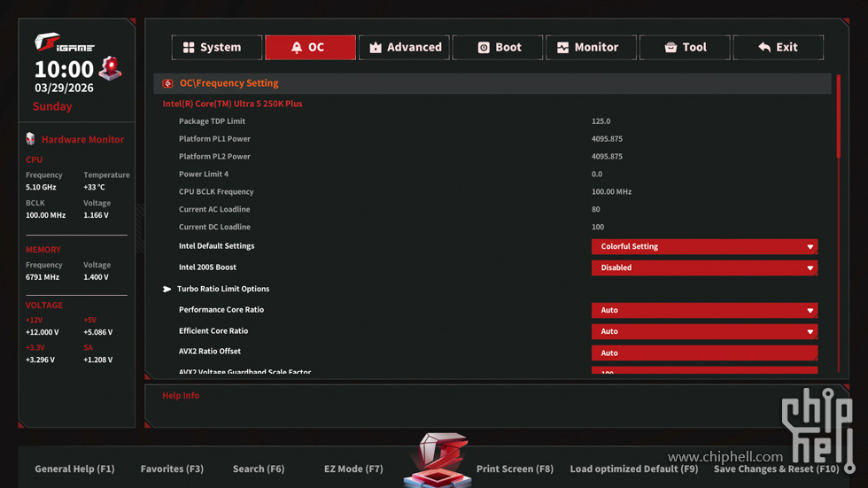Click Package TDP Limit label

click(x=212, y=121)
